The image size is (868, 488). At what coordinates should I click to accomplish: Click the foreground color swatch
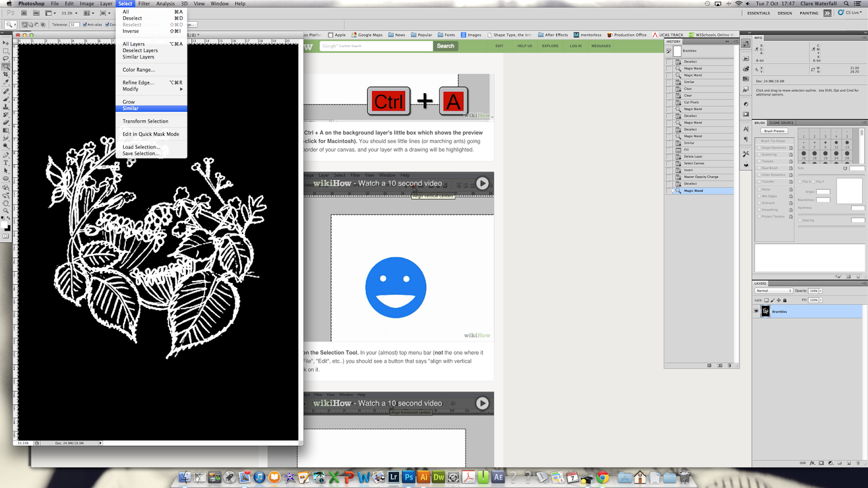pos(4,226)
